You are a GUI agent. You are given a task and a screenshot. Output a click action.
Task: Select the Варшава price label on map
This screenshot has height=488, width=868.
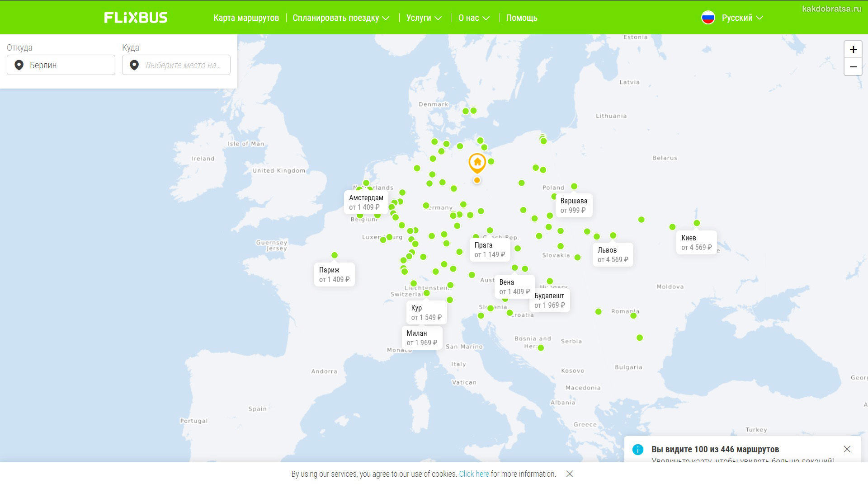pyautogui.click(x=573, y=206)
